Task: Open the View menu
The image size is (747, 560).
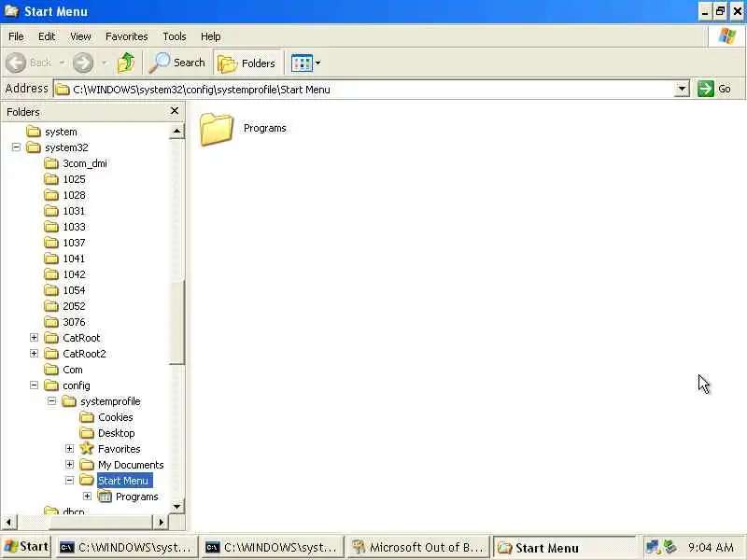Action: click(80, 36)
